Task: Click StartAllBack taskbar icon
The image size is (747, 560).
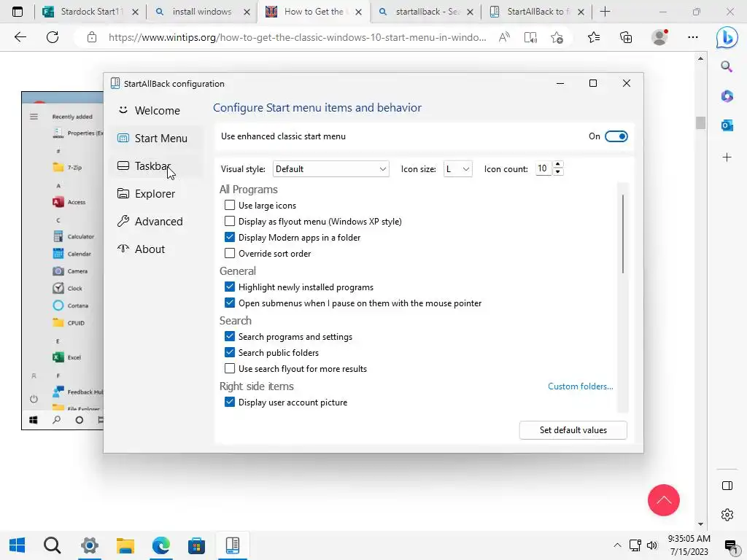Action: point(233,545)
